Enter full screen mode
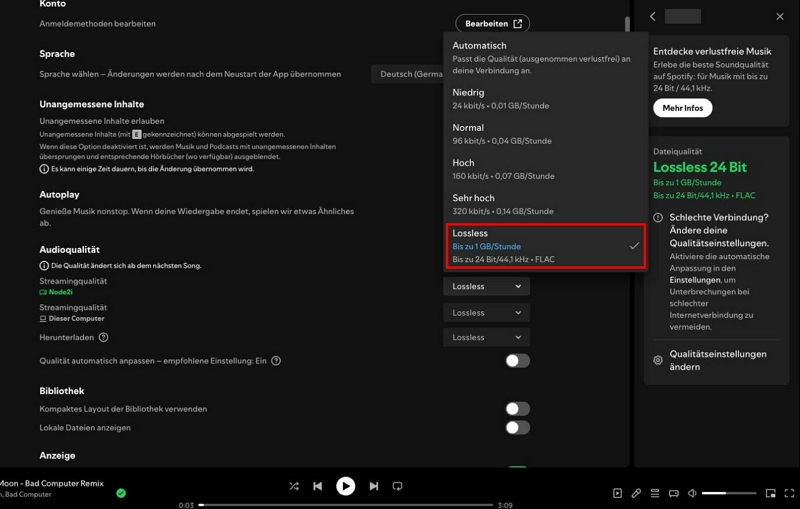Viewport: 800px width, 509px height. 789,493
